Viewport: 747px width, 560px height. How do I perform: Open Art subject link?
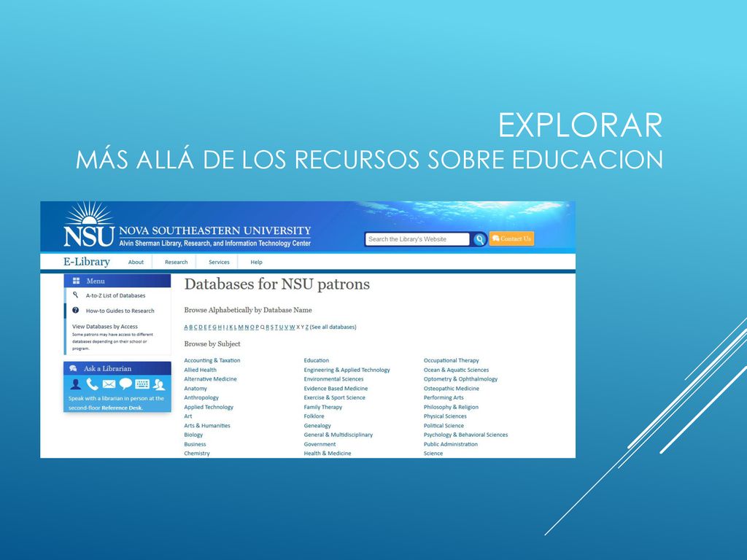188,416
